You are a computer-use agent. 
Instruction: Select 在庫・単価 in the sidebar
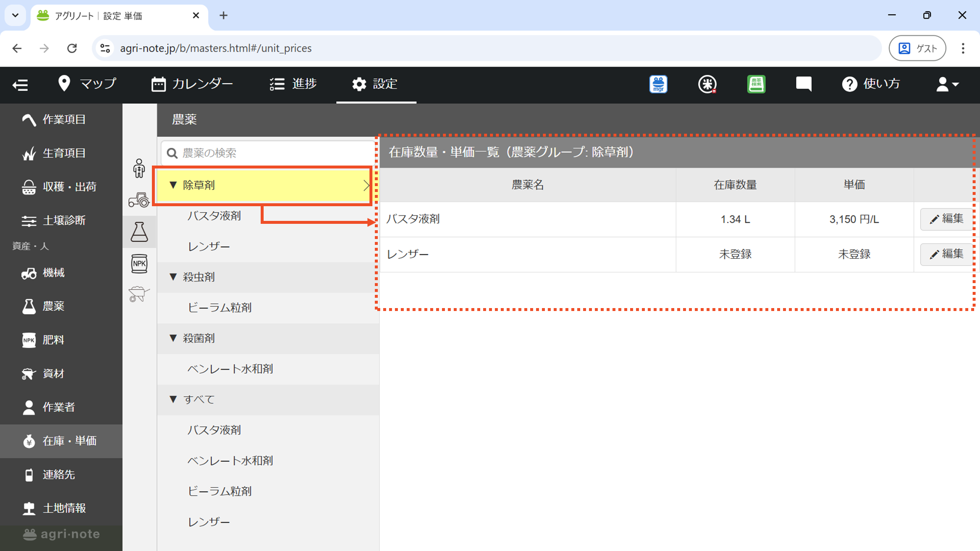[x=61, y=441]
